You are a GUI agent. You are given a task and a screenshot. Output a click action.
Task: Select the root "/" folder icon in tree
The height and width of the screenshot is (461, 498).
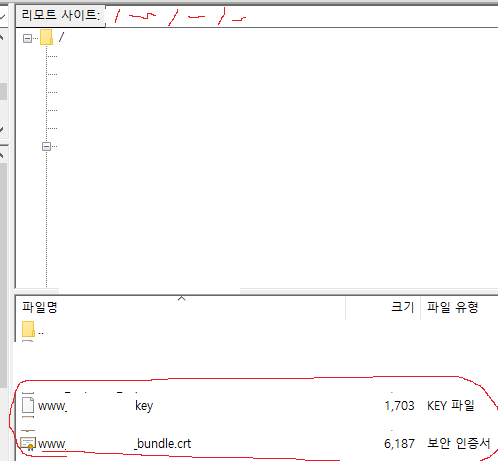point(46,37)
